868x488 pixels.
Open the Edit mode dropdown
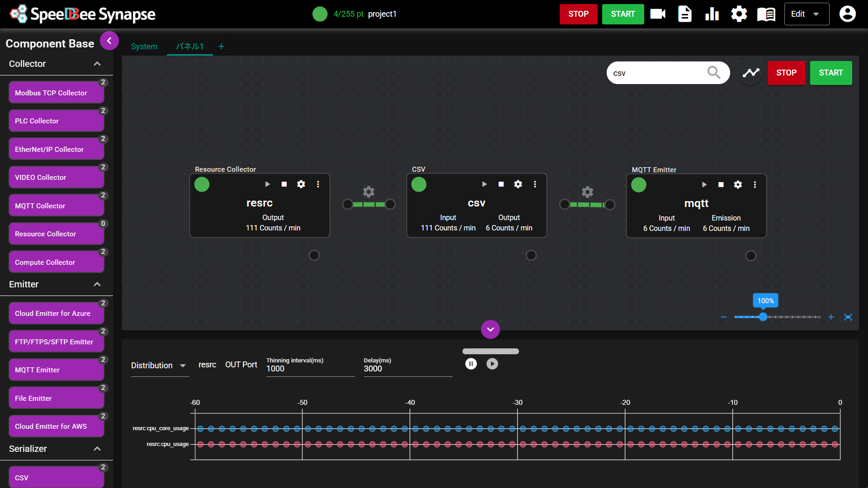click(x=806, y=14)
